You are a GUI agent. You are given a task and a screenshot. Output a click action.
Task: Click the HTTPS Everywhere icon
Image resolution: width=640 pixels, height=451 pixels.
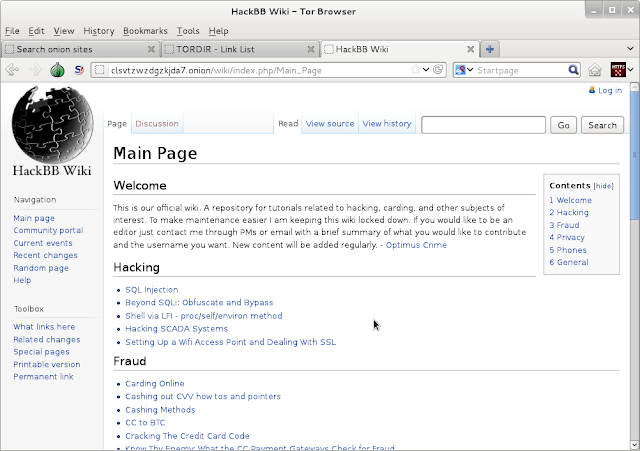tap(618, 70)
